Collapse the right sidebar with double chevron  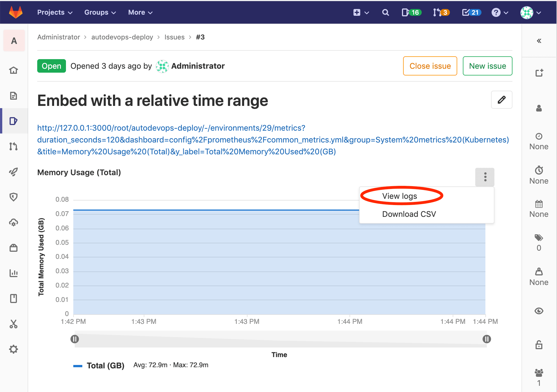click(x=539, y=41)
